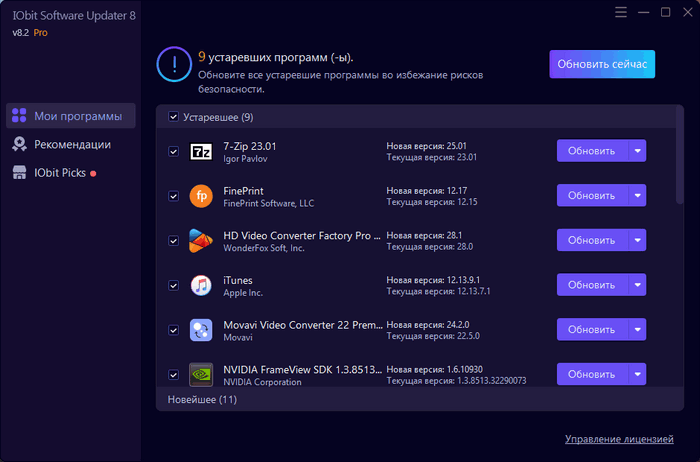Click the Pro label under the app title

tap(40, 33)
